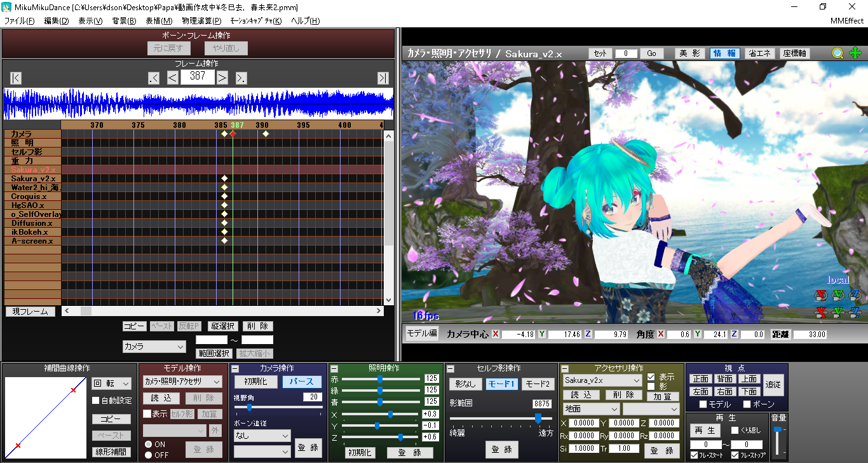Open the カメラ・照明・アクセサリ model dropdown
The image size is (868, 463).
182,382
